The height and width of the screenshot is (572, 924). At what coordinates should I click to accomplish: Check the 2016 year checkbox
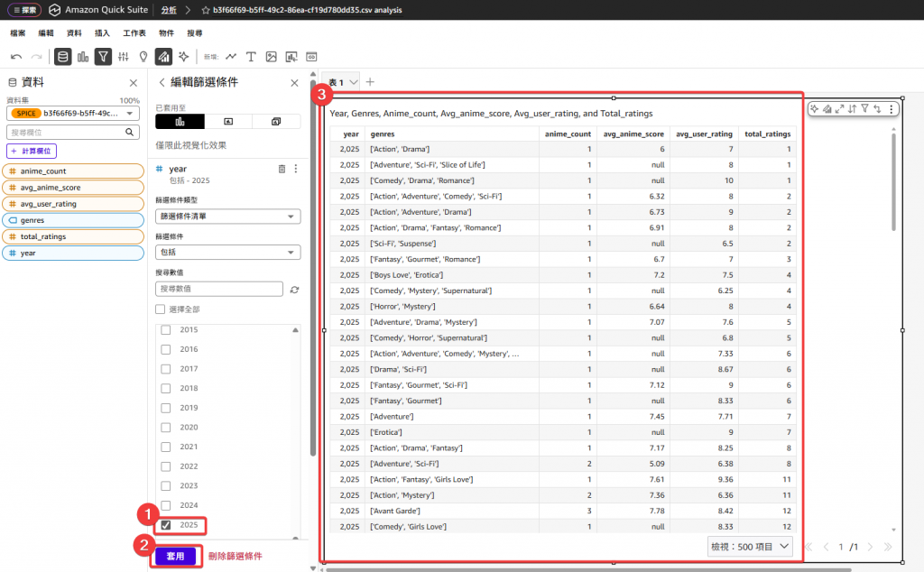(166, 349)
